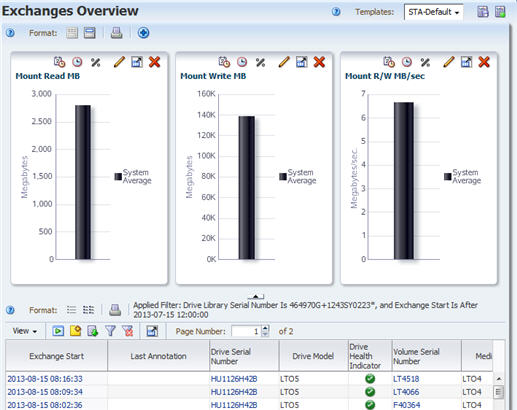517x410 pixels.
Task: Collapse the graphics area with the splitter arrow
Action: point(256,296)
